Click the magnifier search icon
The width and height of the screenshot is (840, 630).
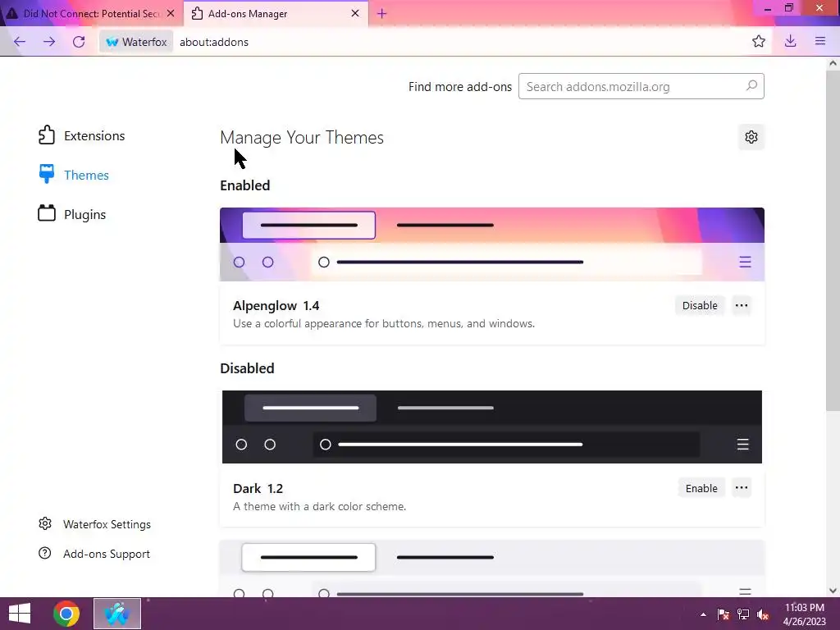751,85
